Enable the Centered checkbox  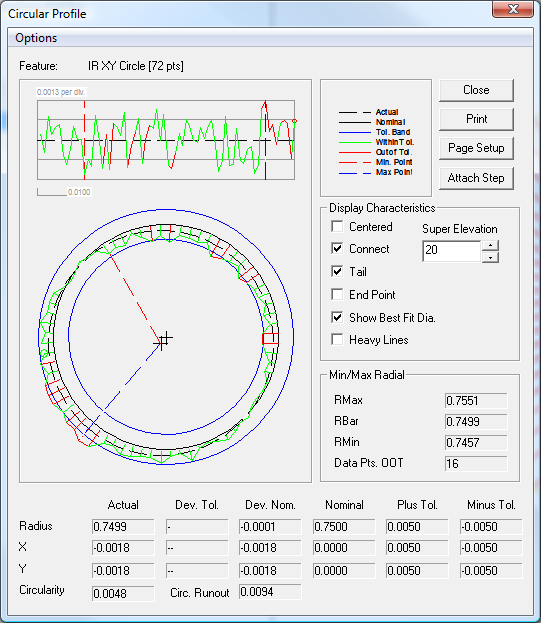click(x=337, y=227)
